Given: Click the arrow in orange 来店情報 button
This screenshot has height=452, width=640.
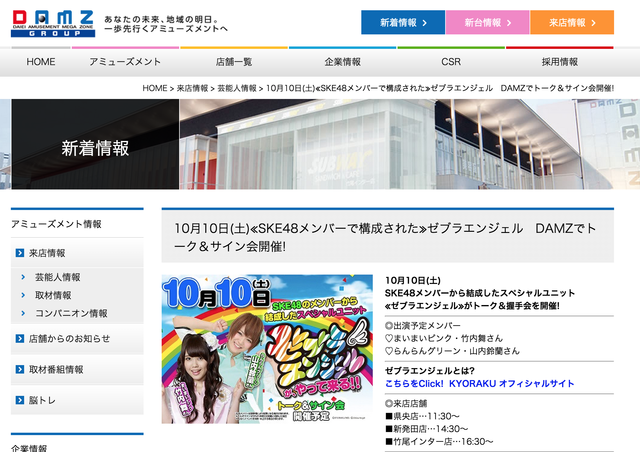Looking at the screenshot, I should [x=593, y=23].
